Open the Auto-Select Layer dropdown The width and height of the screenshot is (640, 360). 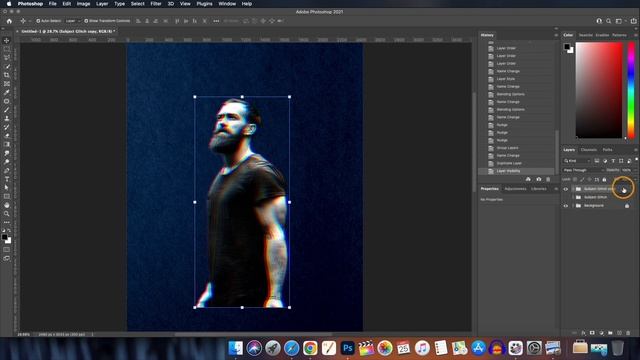click(x=73, y=21)
